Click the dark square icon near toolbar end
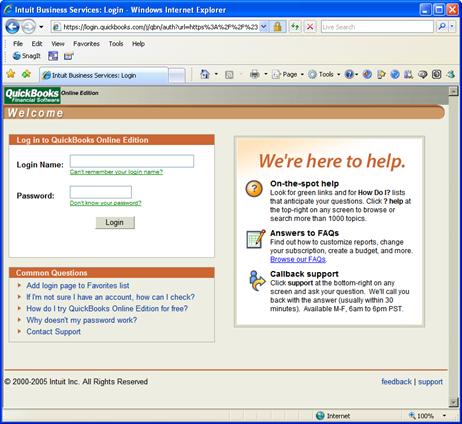Image resolution: width=462 pixels, height=424 pixels. tap(437, 74)
